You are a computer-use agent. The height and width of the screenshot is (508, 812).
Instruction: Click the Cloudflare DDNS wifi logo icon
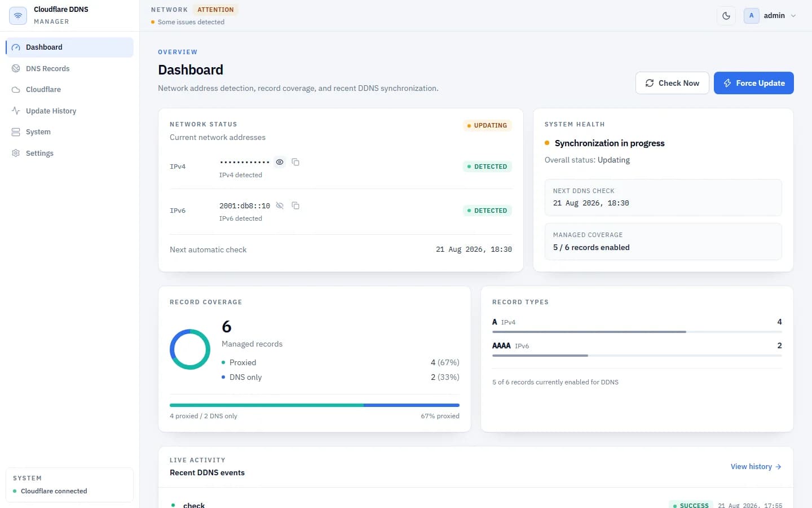[x=18, y=16]
